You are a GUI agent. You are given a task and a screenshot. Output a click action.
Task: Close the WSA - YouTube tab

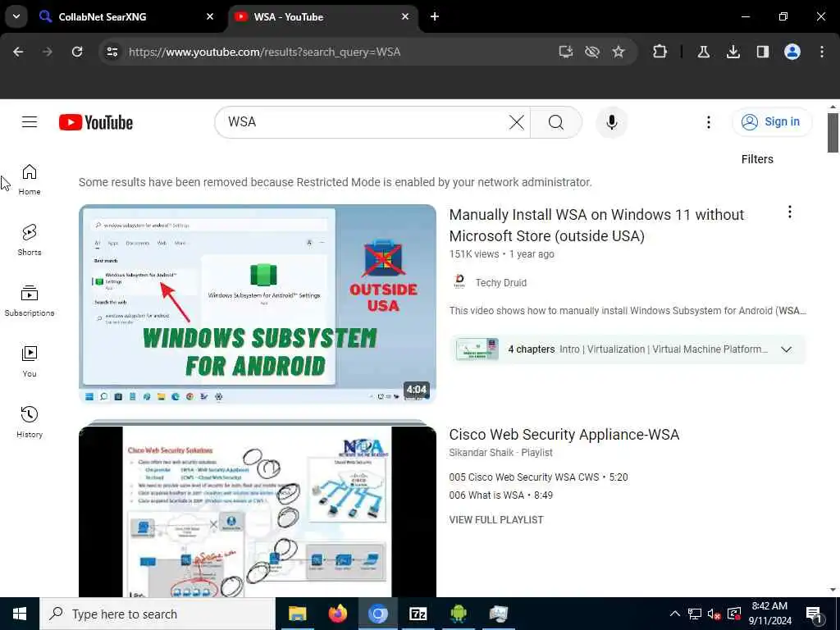coord(405,16)
